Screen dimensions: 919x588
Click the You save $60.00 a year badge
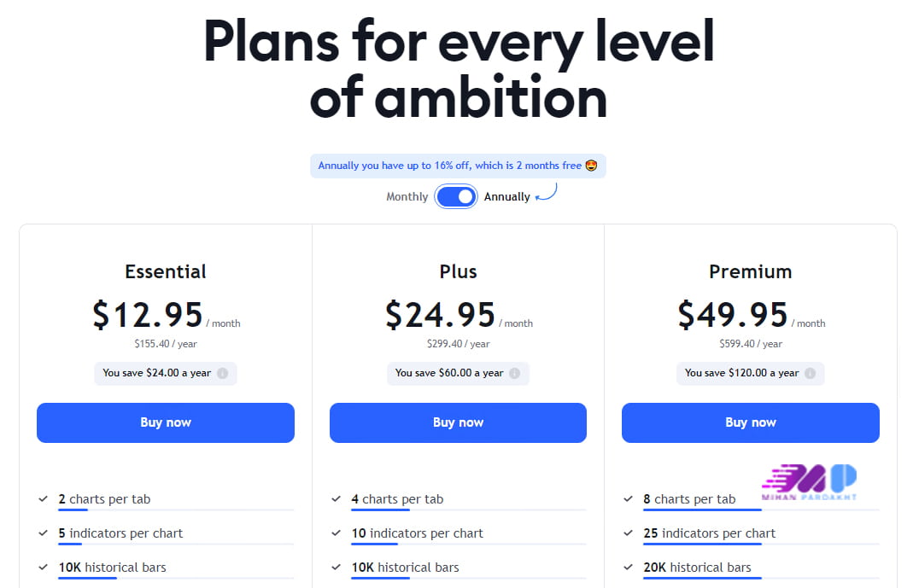click(x=449, y=373)
